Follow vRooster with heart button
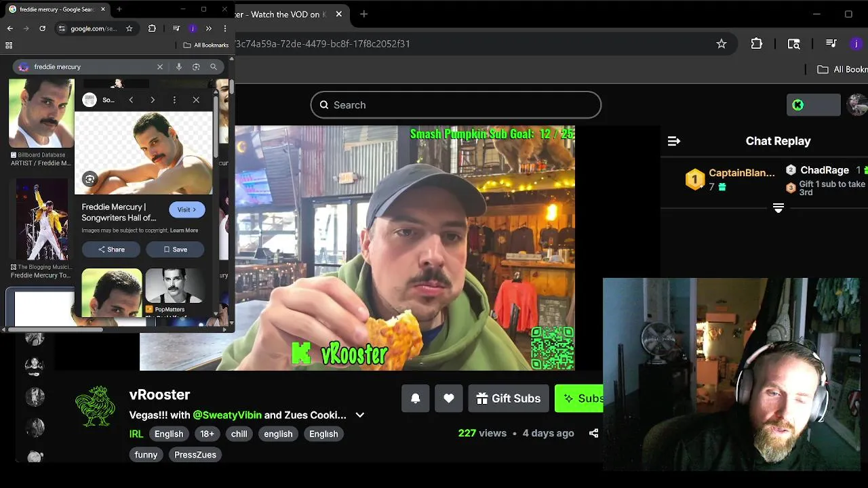868x488 pixels. point(449,399)
